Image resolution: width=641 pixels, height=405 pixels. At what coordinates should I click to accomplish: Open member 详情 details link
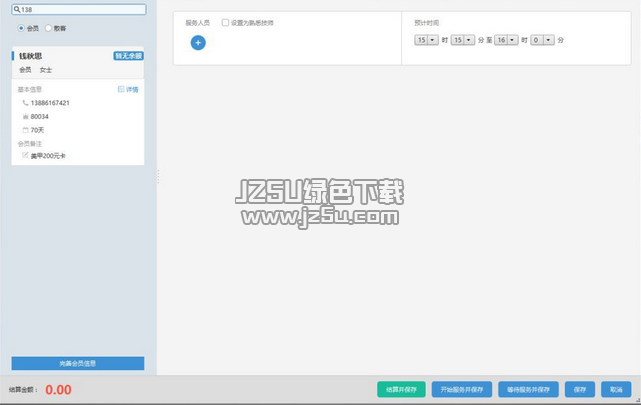pyautogui.click(x=129, y=89)
